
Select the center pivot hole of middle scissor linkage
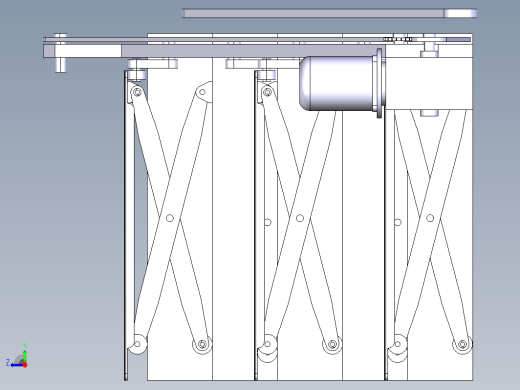coord(300,218)
